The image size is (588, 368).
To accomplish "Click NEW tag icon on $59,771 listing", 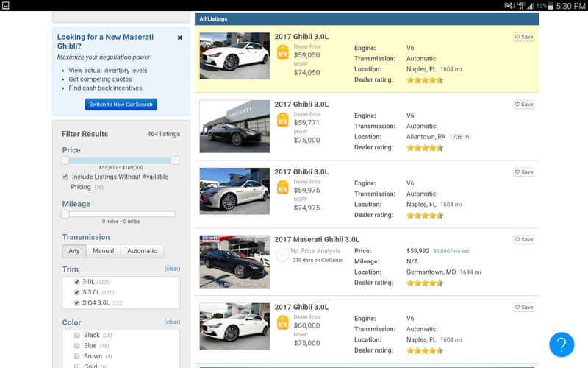I will tap(283, 120).
